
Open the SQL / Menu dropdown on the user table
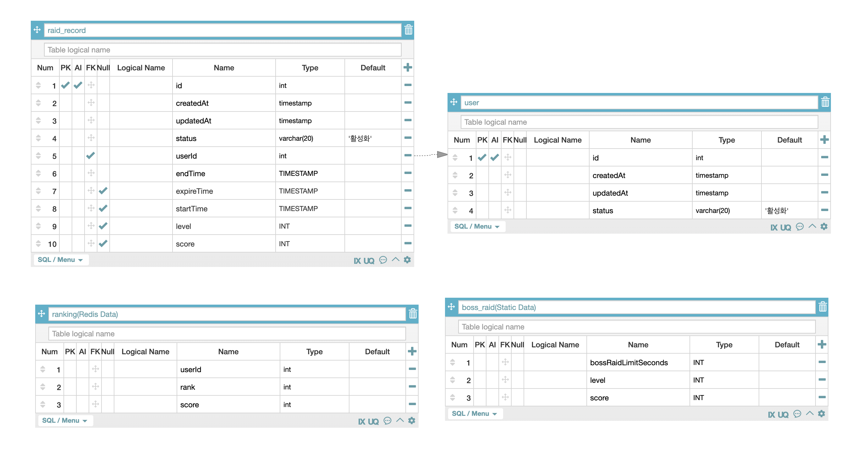(x=477, y=226)
